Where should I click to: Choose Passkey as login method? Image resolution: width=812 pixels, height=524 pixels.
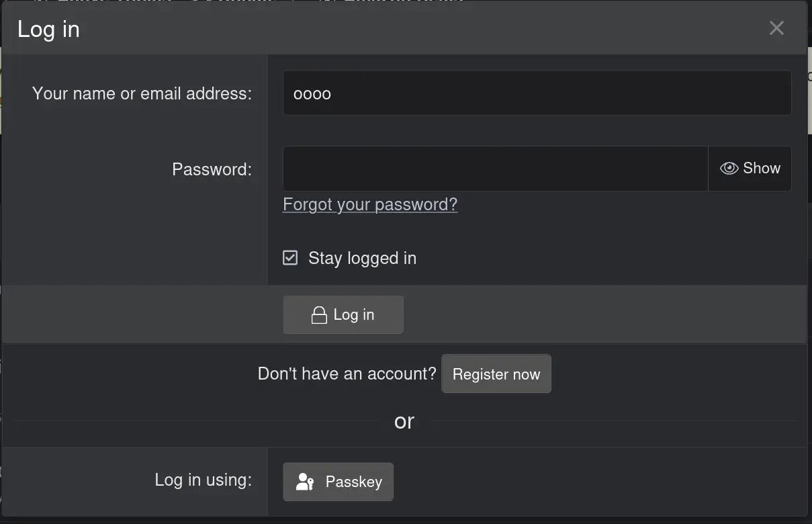coord(339,482)
